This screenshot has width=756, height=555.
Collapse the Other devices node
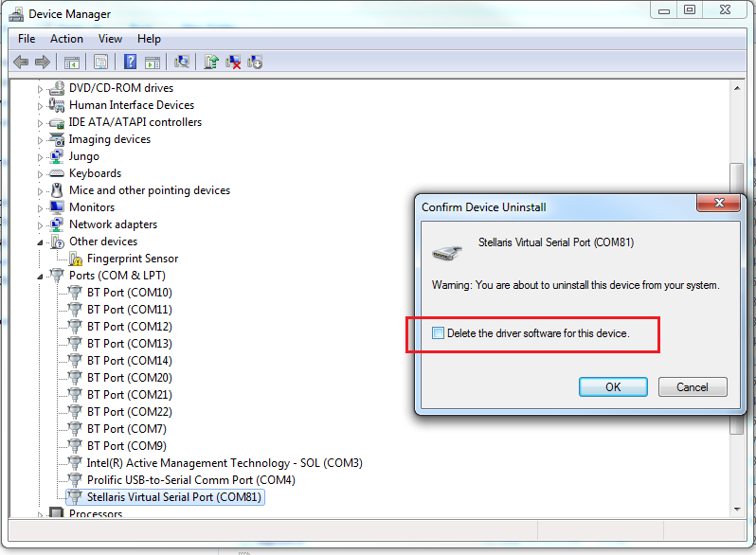[x=40, y=242]
